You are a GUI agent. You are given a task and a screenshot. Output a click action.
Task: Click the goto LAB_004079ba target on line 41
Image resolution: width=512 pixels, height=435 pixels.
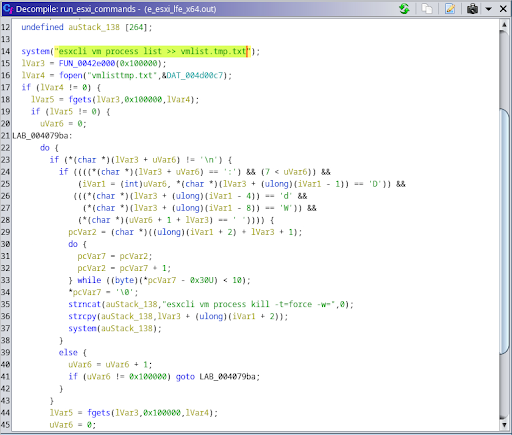tap(228, 377)
